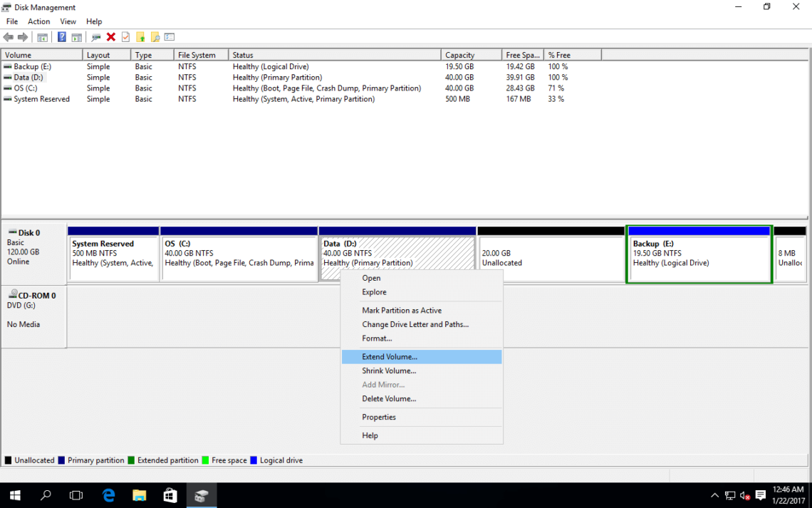Screen dimensions: 812x508
Task: Click the green Free space legend swatch
Action: tap(206, 460)
